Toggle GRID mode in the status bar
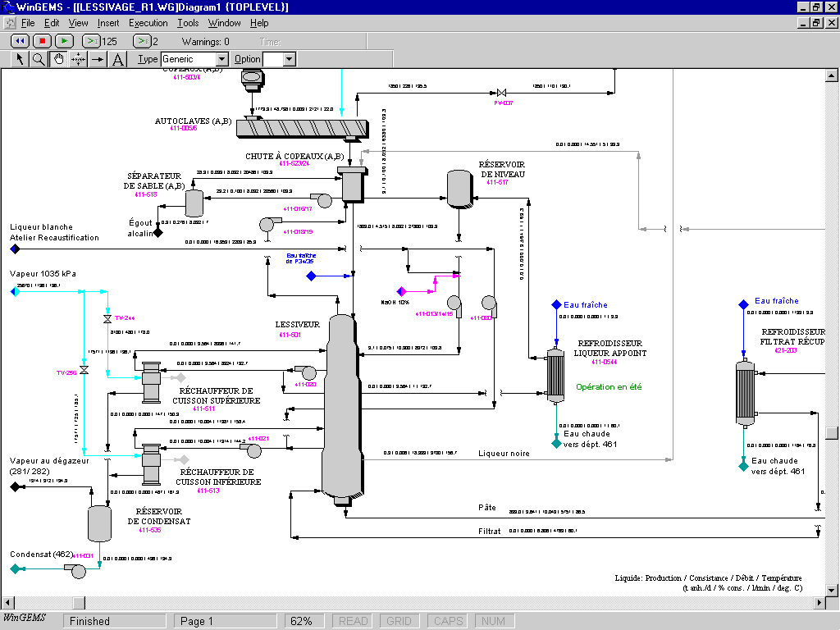 (x=399, y=621)
